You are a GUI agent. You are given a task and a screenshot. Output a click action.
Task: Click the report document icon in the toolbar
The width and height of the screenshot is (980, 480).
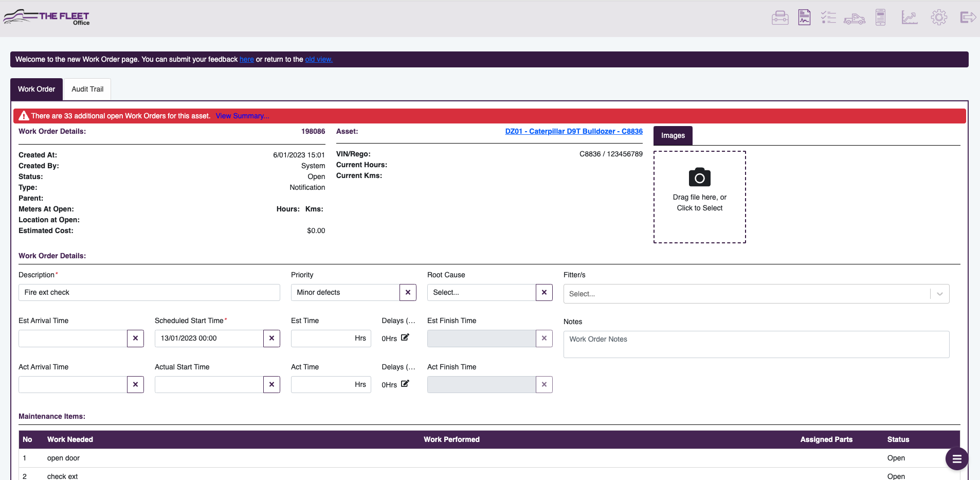click(x=803, y=17)
